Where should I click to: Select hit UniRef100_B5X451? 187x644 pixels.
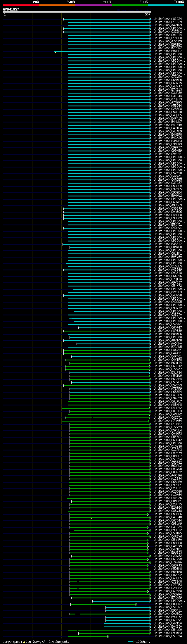point(168,225)
